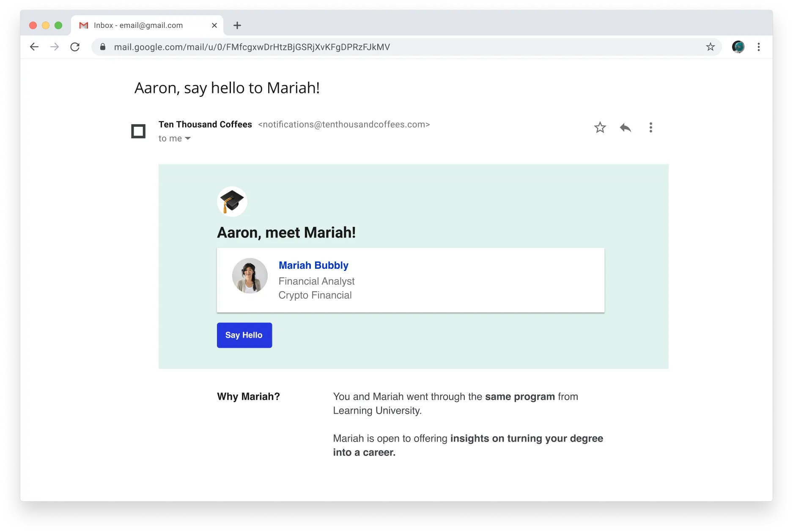The width and height of the screenshot is (793, 532).
Task: Click the red close window button
Action: tap(33, 25)
